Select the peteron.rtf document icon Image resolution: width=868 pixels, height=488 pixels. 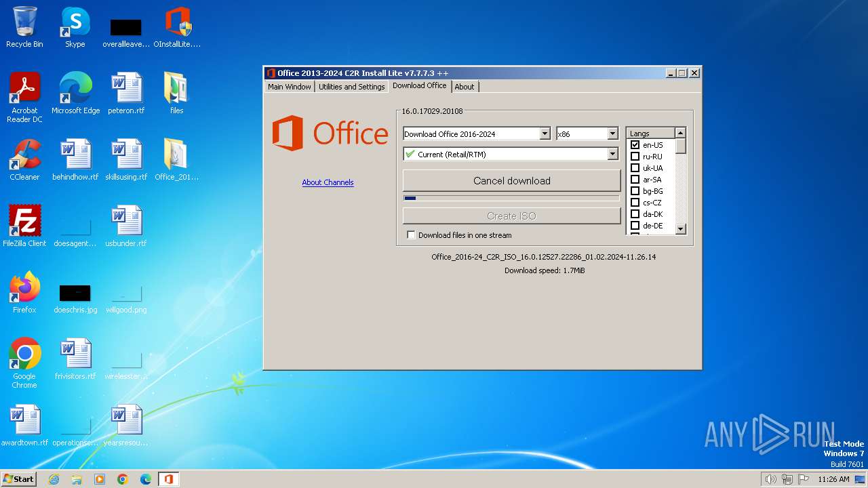126,94
